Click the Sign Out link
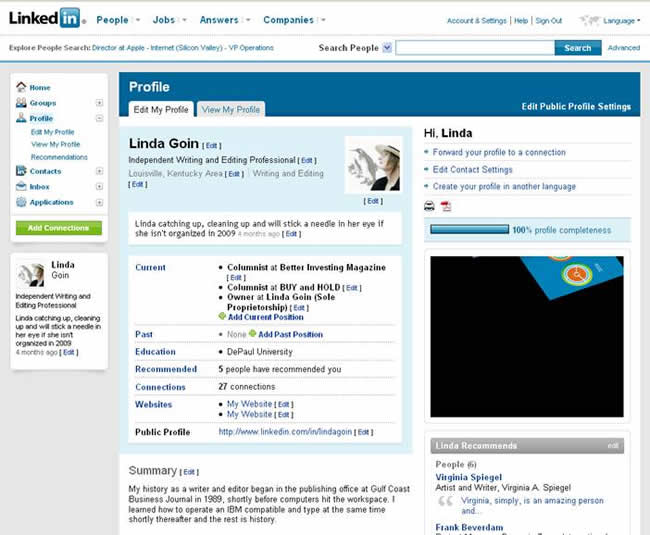This screenshot has width=650, height=535. tap(548, 20)
